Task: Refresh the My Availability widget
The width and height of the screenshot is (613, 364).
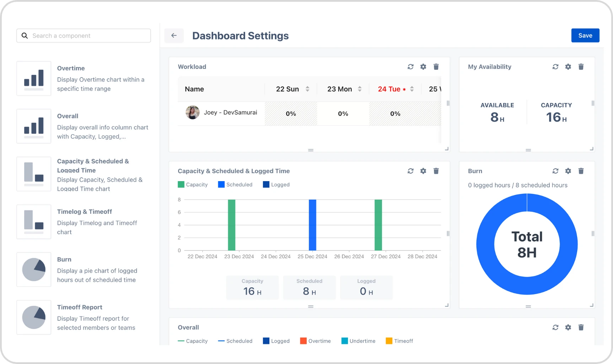Action: [555, 67]
